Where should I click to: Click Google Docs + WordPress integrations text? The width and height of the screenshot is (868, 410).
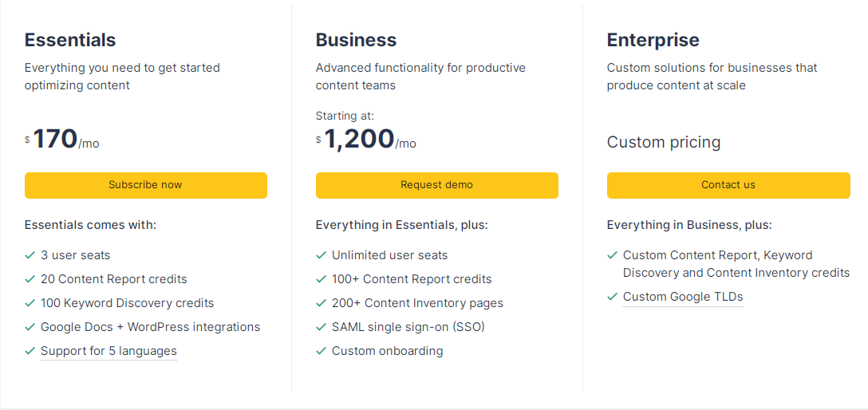point(150,327)
